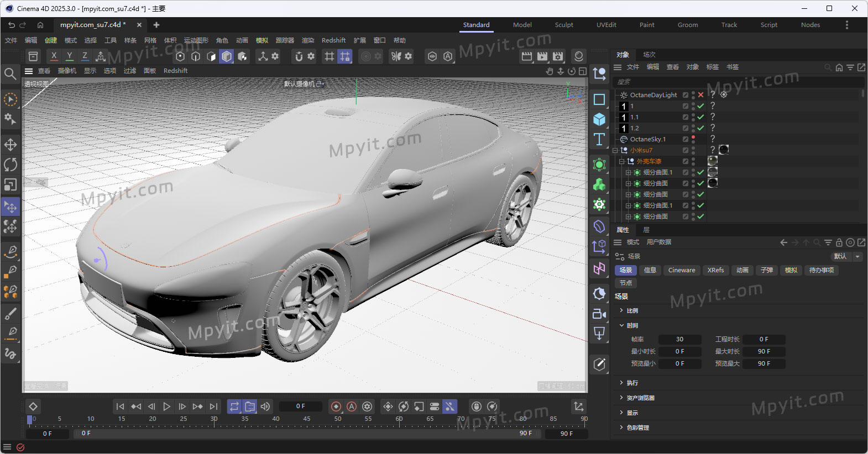Collapse the 时间 section in attributes
The height and width of the screenshot is (454, 868).
point(622,325)
